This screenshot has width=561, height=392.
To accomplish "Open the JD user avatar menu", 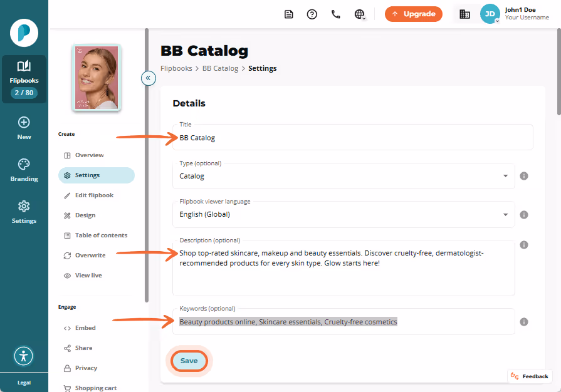I will [x=490, y=14].
